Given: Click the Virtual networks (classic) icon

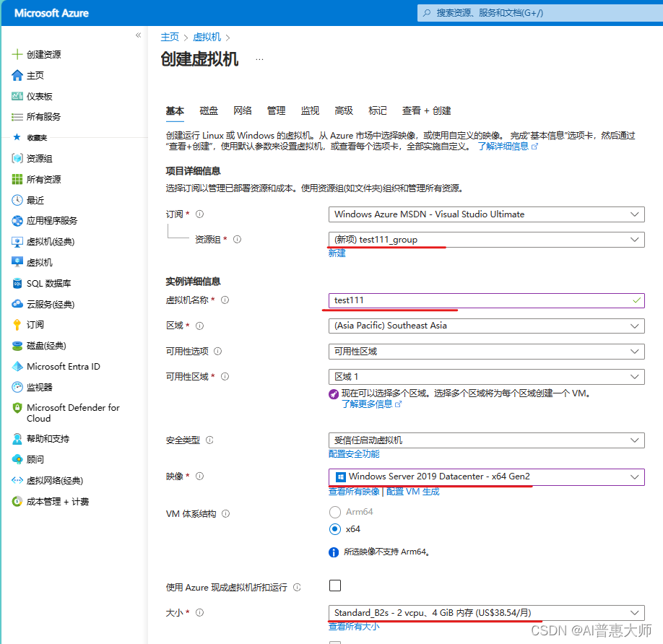Looking at the screenshot, I should 17,480.
